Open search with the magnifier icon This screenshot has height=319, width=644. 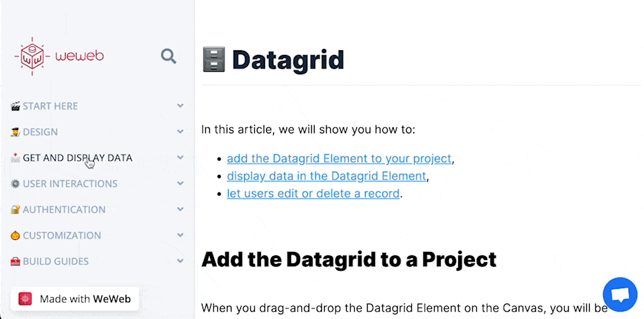pyautogui.click(x=168, y=56)
